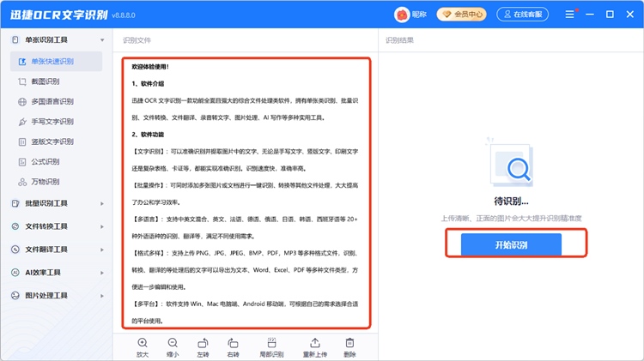Click the 竖版文字识别 icon
The height and width of the screenshot is (361, 644).
22,142
